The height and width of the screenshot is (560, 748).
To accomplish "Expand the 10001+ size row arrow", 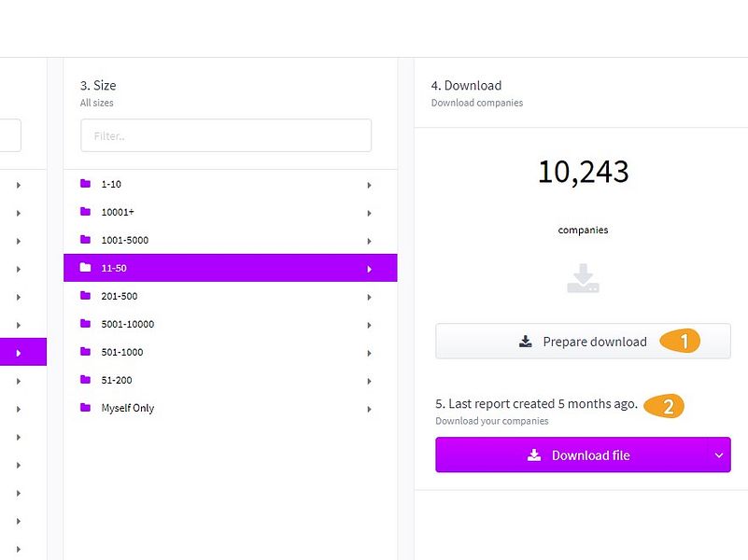I will [x=369, y=213].
